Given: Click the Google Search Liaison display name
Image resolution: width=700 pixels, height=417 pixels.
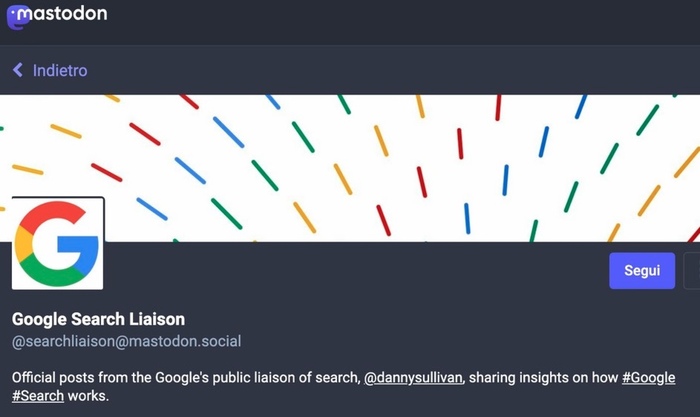Looking at the screenshot, I should [x=98, y=319].
